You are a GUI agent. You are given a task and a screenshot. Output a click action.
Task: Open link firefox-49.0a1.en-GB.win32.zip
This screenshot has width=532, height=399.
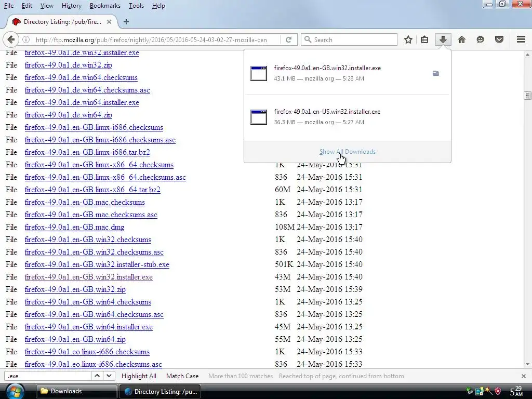[x=75, y=289]
